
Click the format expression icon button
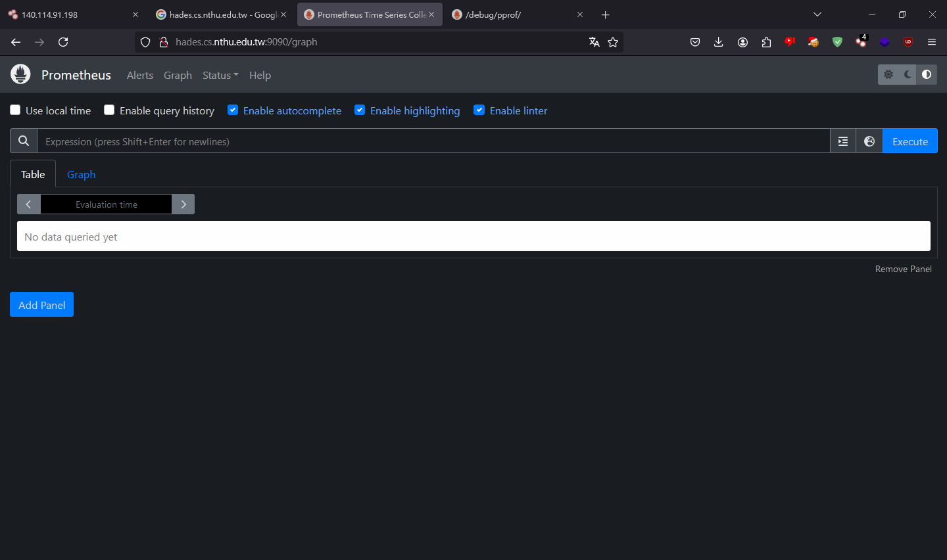pos(843,141)
